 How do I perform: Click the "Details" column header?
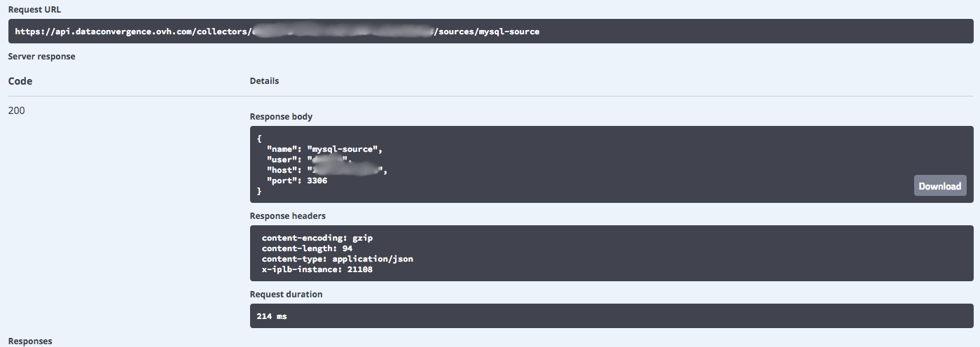coord(264,81)
